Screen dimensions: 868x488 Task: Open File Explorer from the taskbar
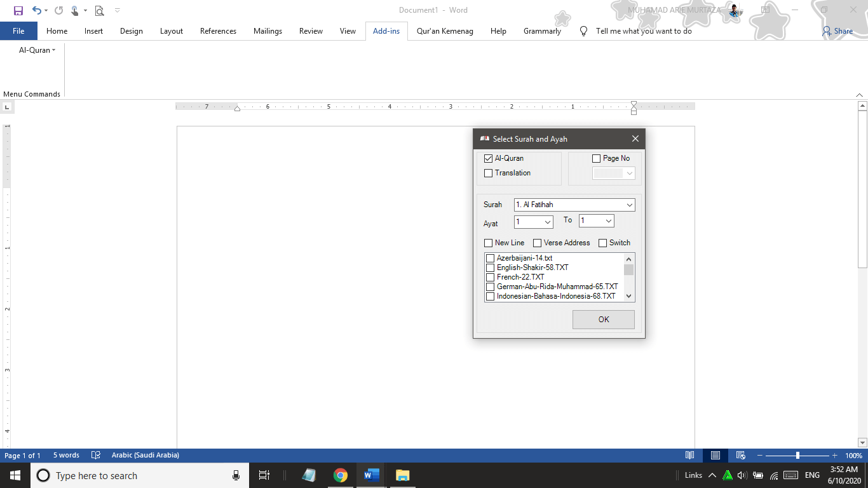pyautogui.click(x=402, y=475)
